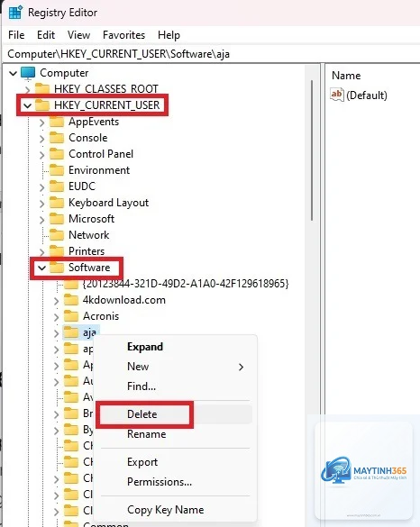The image size is (420, 527).
Task: Choose Expand in the context menu
Action: pyautogui.click(x=174, y=347)
